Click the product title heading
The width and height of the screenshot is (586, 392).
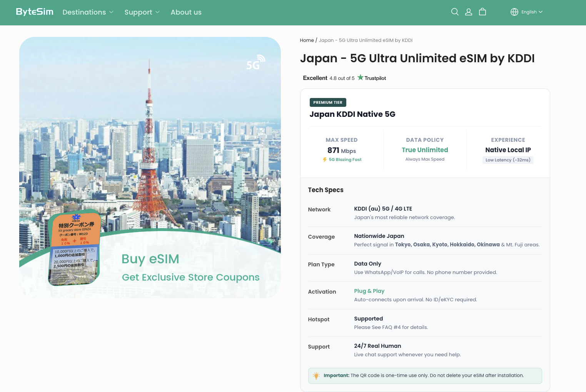[417, 58]
